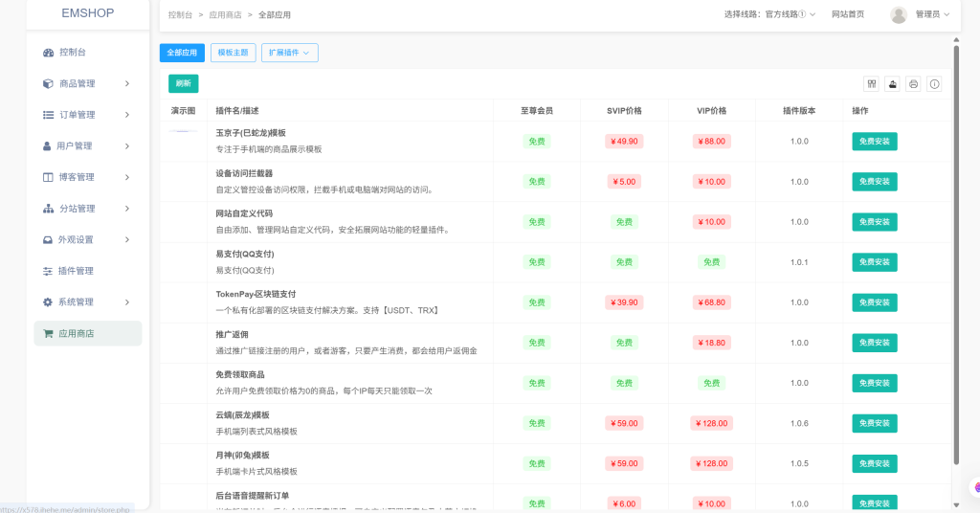Click the 玉京子模板 demo thumbnail
Image resolution: width=980 pixels, height=513 pixels.
pos(183,131)
